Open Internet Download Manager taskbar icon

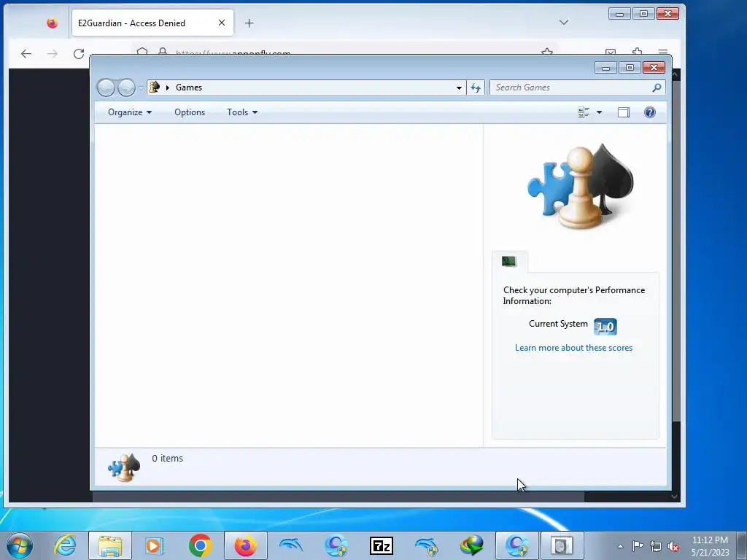pyautogui.click(x=472, y=545)
